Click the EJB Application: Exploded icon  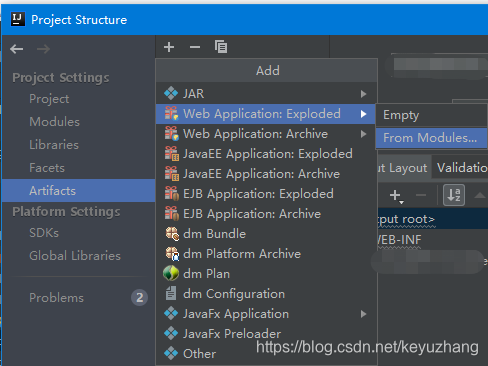pos(172,193)
